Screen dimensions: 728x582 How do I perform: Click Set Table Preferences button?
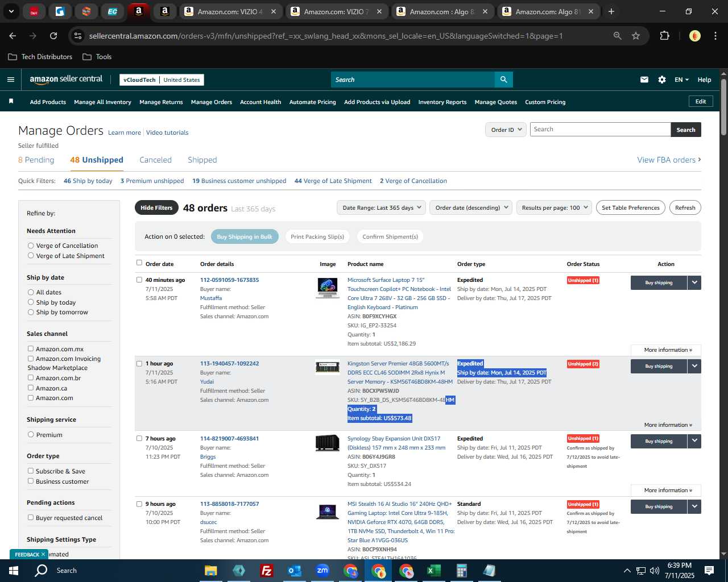(x=631, y=207)
